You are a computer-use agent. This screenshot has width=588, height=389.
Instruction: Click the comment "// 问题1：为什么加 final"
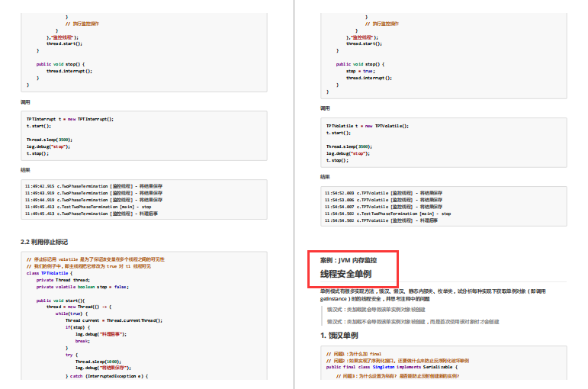[354, 354]
